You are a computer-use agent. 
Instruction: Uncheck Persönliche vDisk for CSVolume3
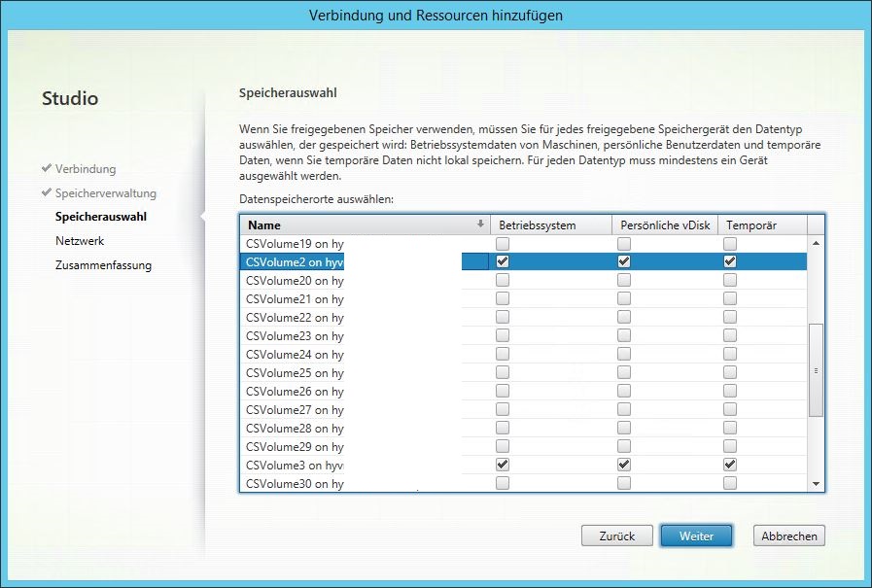click(x=624, y=465)
